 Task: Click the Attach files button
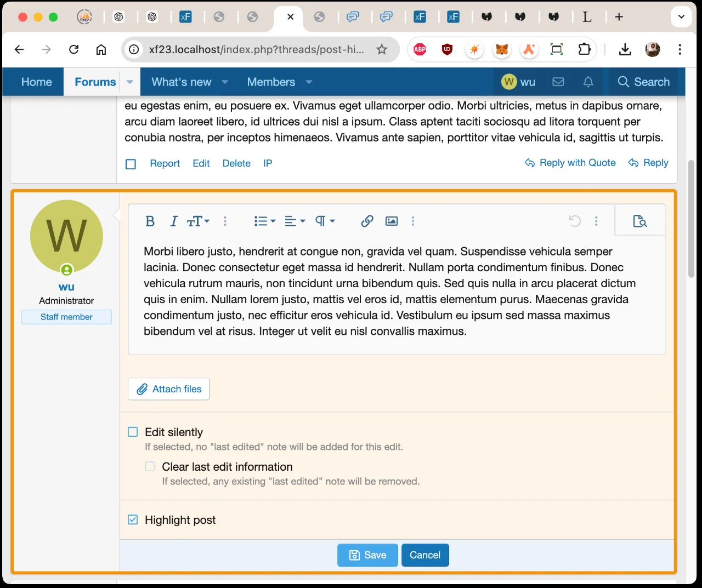(x=169, y=389)
